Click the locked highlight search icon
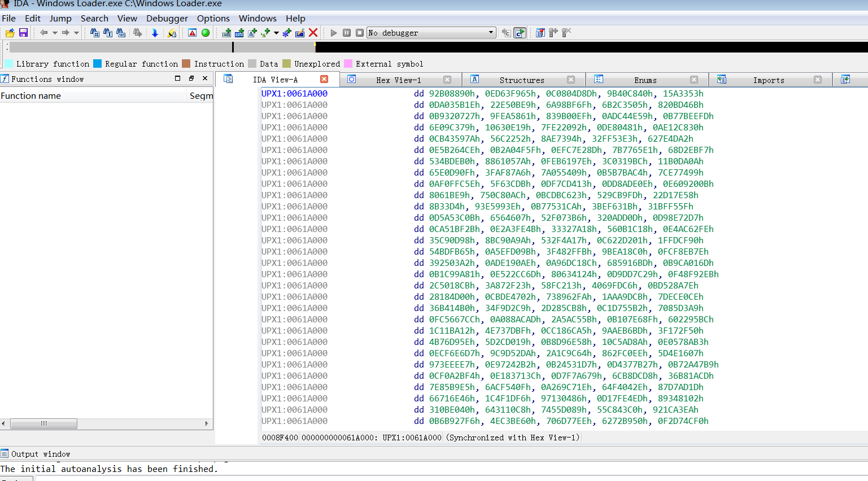The width and height of the screenshot is (868, 481). [x=172, y=33]
